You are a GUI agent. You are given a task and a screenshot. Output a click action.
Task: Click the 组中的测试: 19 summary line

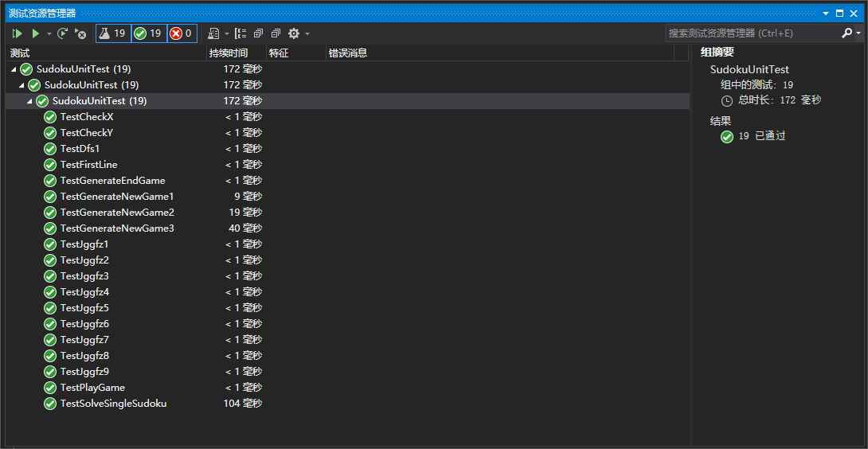(757, 85)
